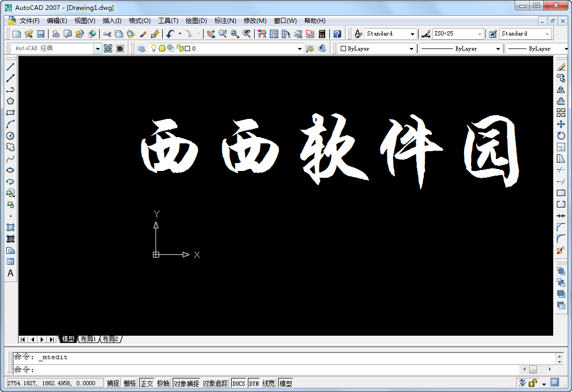Toggle DUCS dynamic UCS

(239, 383)
